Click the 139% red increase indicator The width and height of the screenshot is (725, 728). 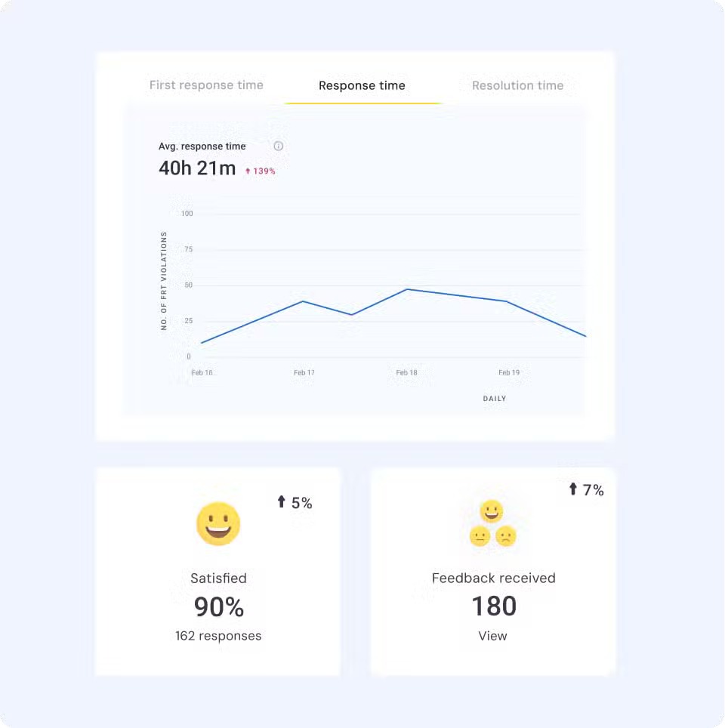pyautogui.click(x=261, y=171)
